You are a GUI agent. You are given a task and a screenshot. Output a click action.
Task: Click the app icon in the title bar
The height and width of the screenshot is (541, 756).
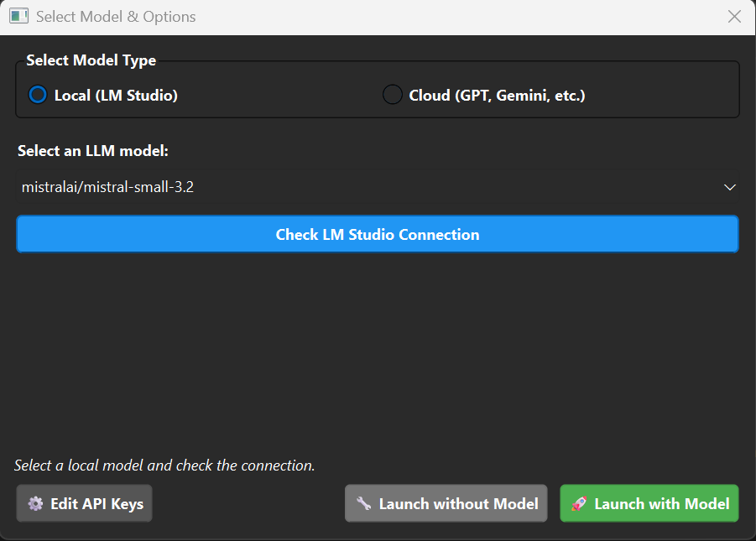coord(18,17)
